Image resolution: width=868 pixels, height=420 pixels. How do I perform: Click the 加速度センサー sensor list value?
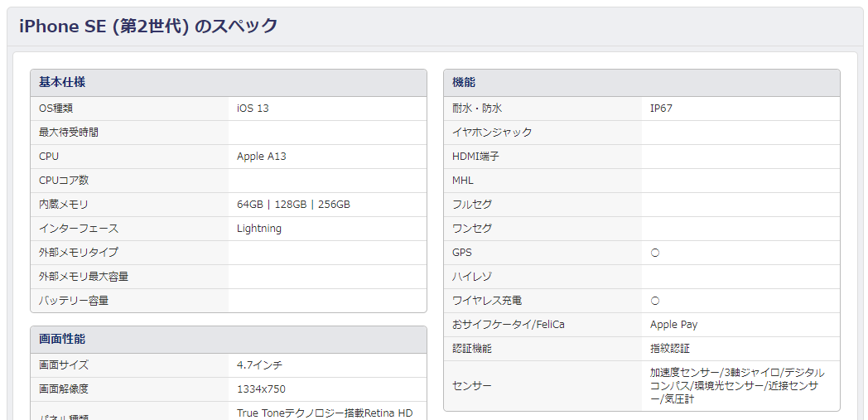point(737,386)
